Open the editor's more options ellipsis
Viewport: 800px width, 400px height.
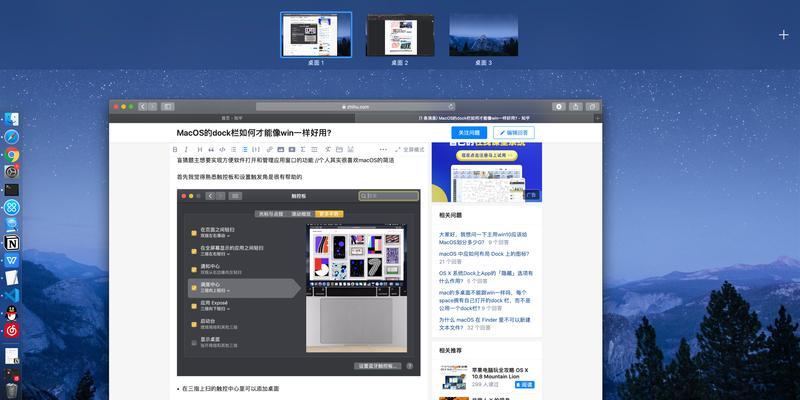click(383, 149)
